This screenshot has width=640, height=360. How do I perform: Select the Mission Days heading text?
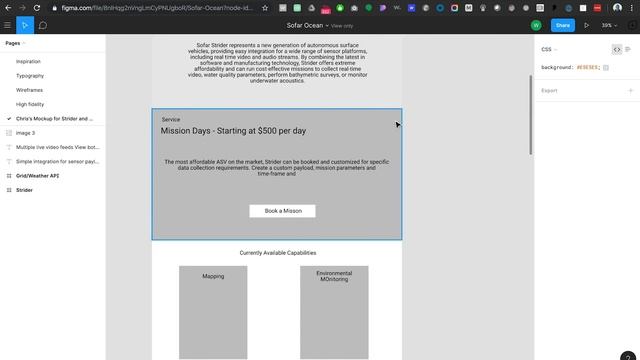tap(233, 131)
